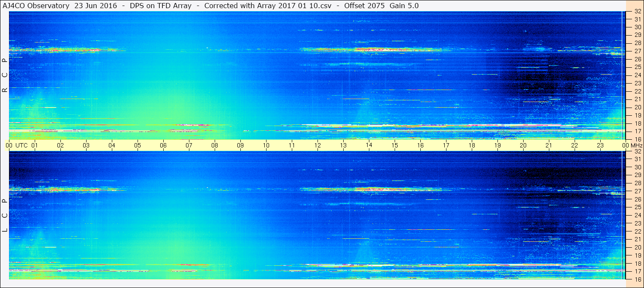Click the 20 MHz label on RCP scale

638,107
